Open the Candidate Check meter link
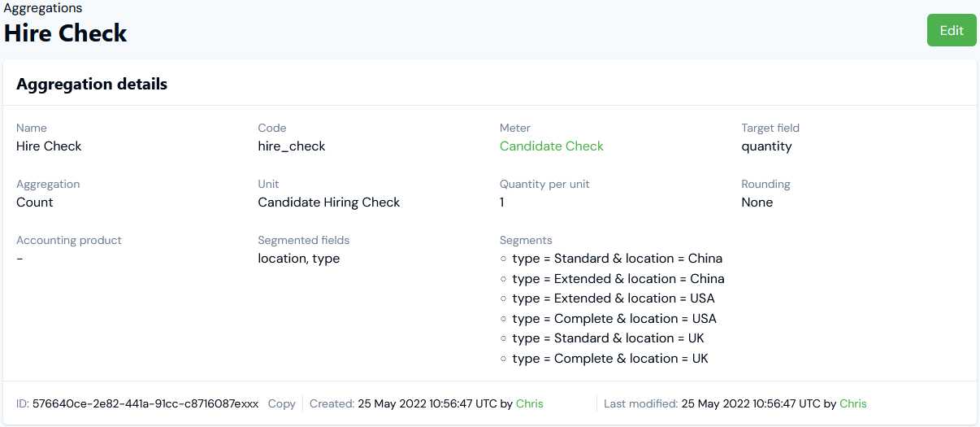 click(551, 146)
